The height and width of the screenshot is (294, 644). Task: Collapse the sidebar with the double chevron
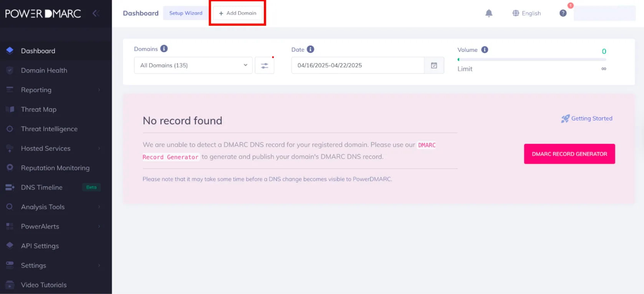click(x=96, y=13)
